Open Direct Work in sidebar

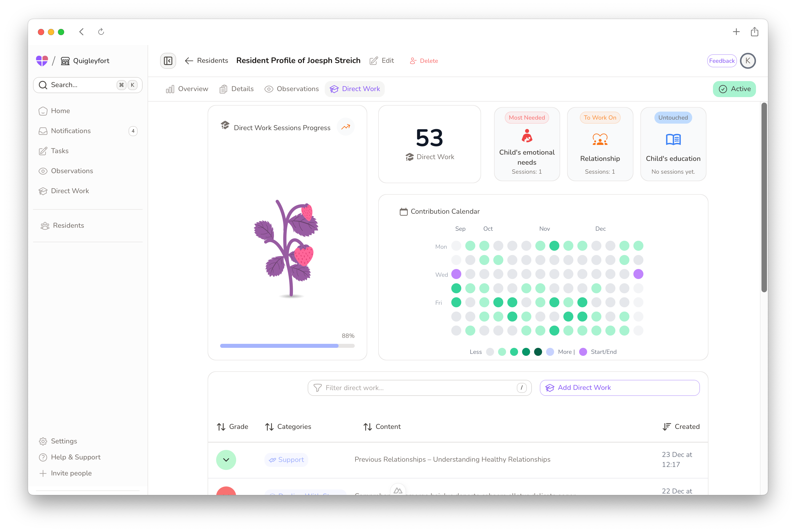88,191
